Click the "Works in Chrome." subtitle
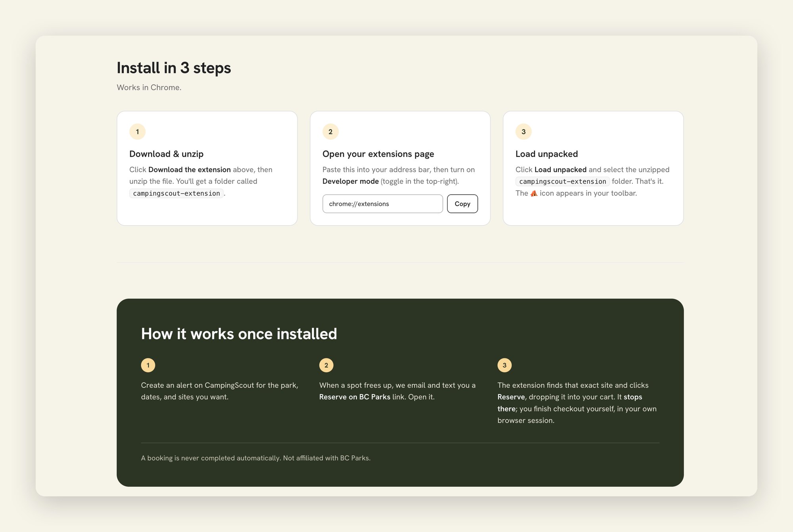Image resolution: width=793 pixels, height=532 pixels. coord(149,87)
